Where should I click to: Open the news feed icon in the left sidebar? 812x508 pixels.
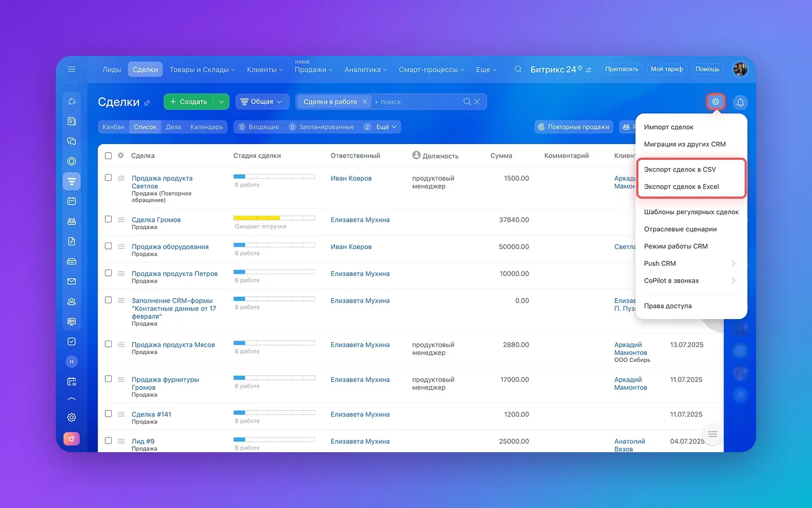pos(72,121)
